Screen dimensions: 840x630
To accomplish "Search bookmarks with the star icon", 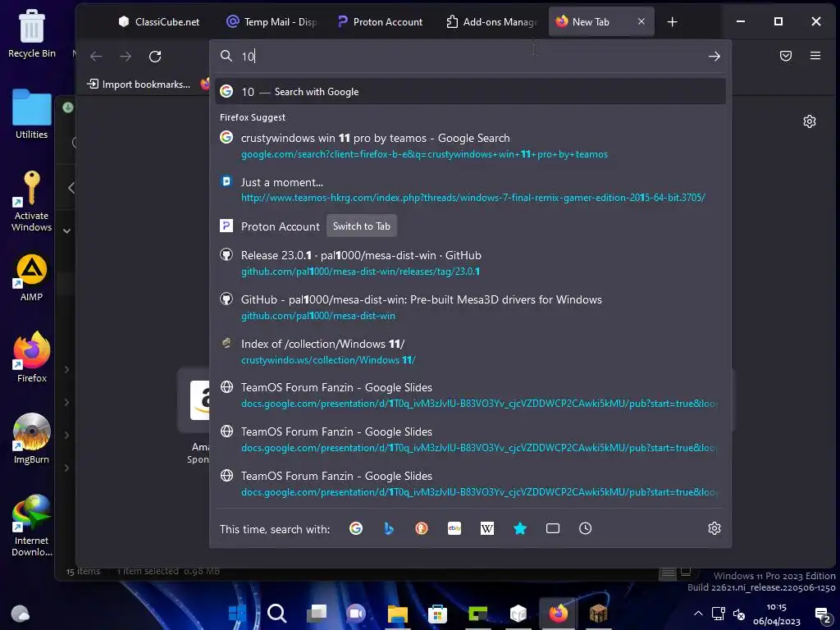I will click(519, 529).
